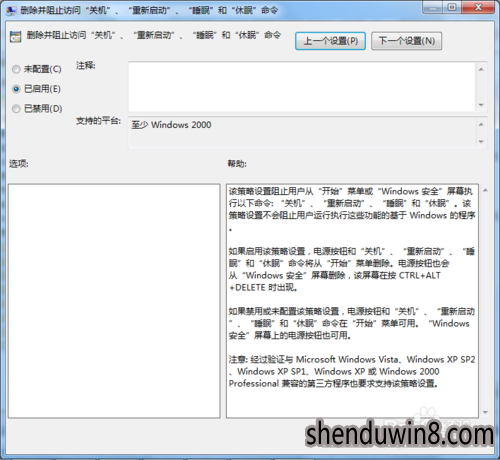
Task: Click the down arrow of the comment box scrollbar
Action: click(x=481, y=105)
